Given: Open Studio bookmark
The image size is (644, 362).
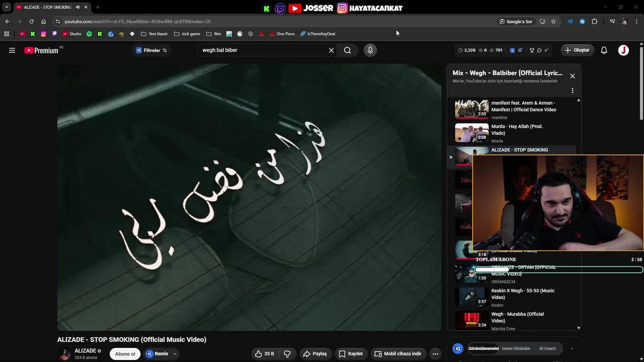Looking at the screenshot, I should pos(72,34).
